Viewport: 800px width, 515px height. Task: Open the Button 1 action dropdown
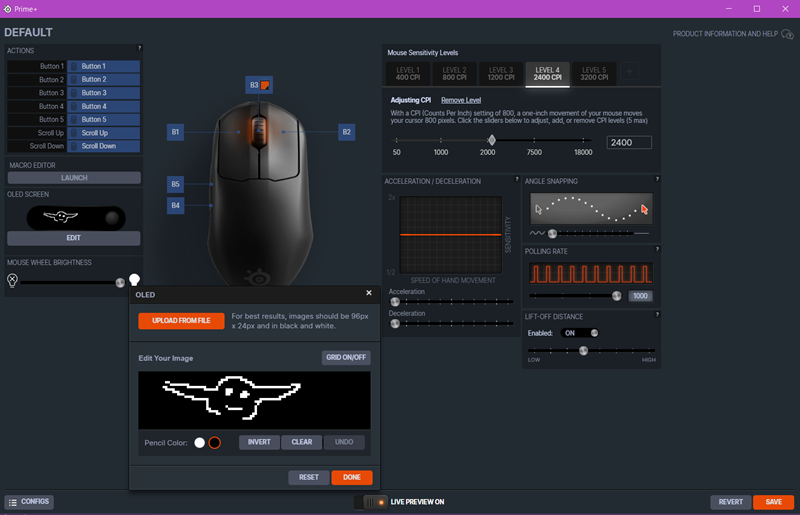[x=104, y=66]
